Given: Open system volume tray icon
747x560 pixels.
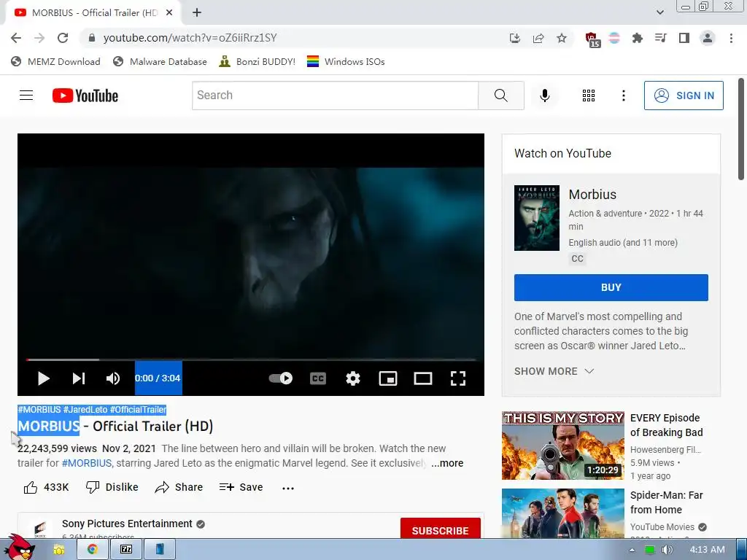Looking at the screenshot, I should 667,550.
